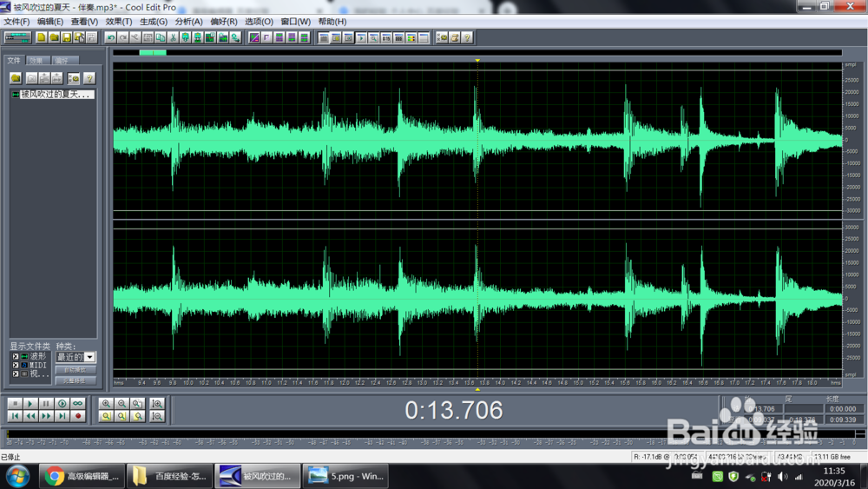Copy the selection using the toolbar copy icon
The image size is (868, 489).
(x=161, y=37)
